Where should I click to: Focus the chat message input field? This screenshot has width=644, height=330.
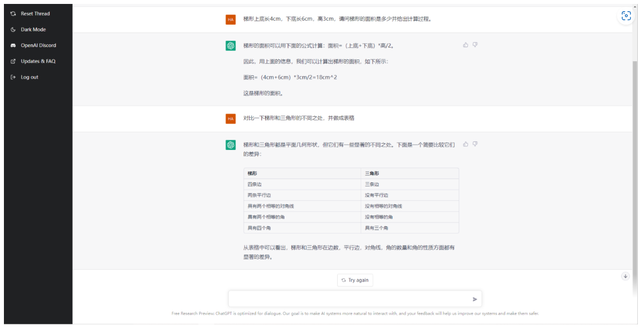coord(355,299)
